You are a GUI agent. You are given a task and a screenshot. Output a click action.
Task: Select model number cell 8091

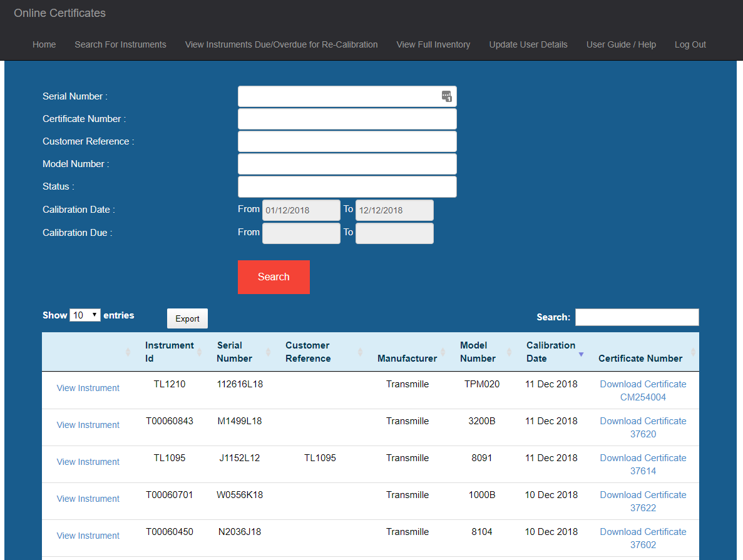(x=482, y=458)
